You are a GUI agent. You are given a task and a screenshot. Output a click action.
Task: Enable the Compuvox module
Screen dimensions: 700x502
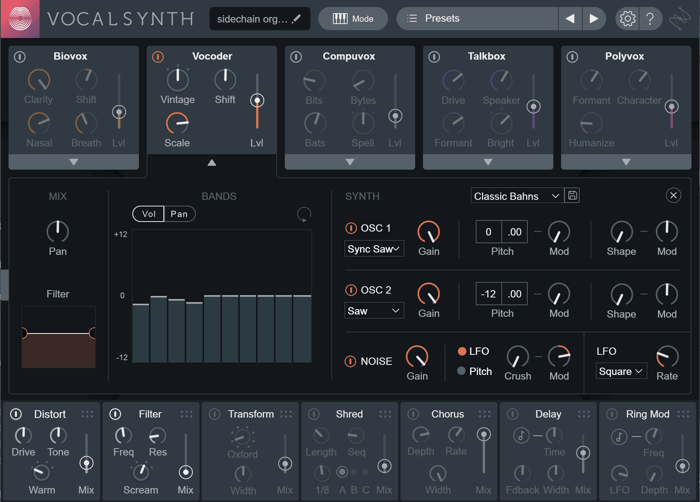(x=296, y=57)
